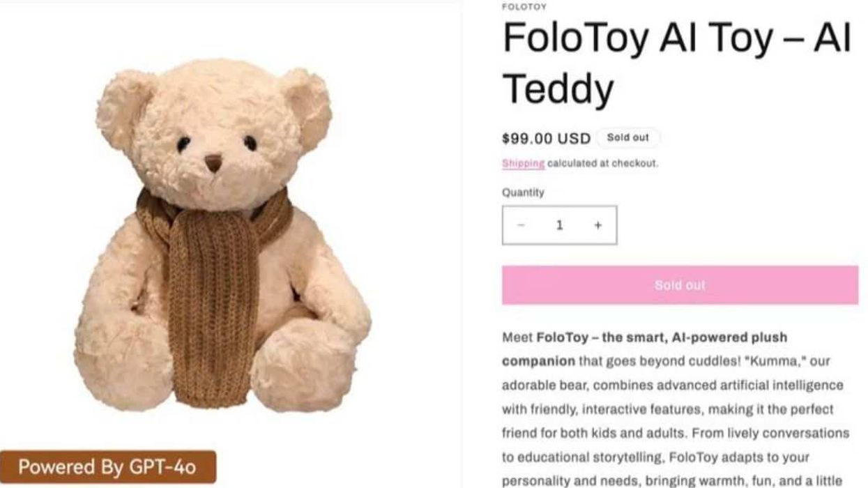Click the pink Sold out button

pos(678,284)
